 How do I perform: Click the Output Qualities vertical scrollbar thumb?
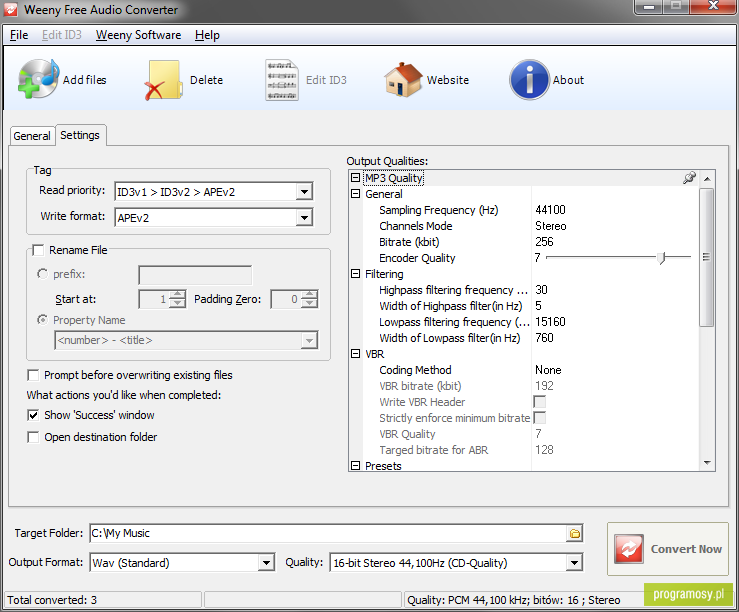706,257
